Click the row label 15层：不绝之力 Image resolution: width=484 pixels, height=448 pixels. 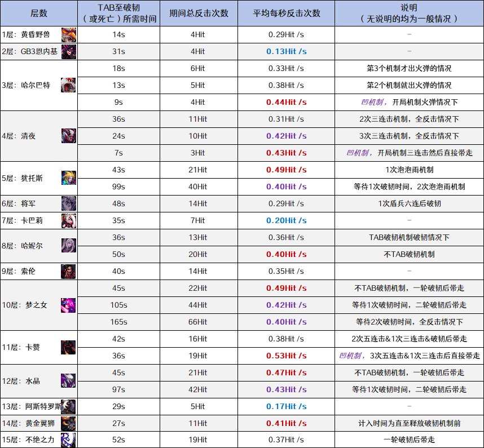pyautogui.click(x=28, y=440)
